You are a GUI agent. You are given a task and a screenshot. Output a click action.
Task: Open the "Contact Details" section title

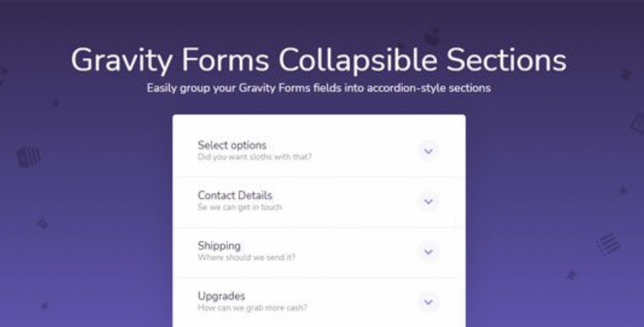pos(234,195)
